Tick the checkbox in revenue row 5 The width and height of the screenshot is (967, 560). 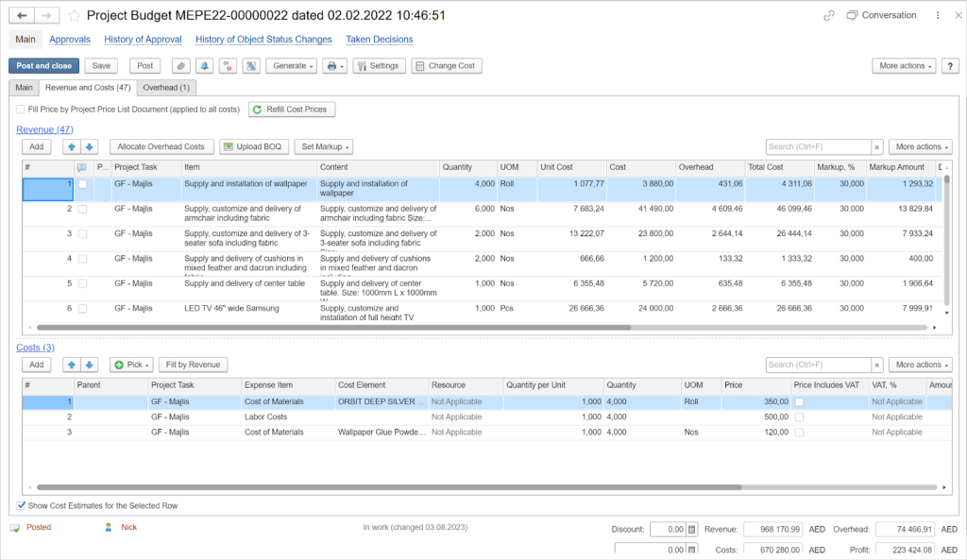pyautogui.click(x=83, y=283)
